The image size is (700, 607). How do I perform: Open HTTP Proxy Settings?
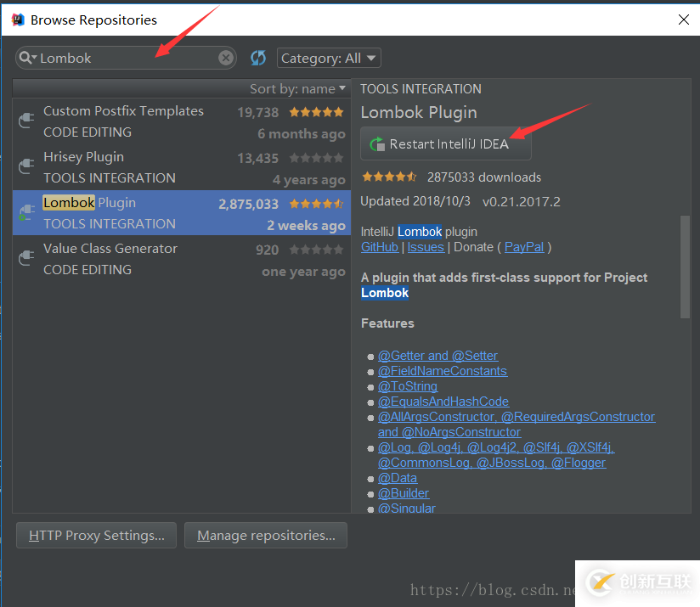96,535
